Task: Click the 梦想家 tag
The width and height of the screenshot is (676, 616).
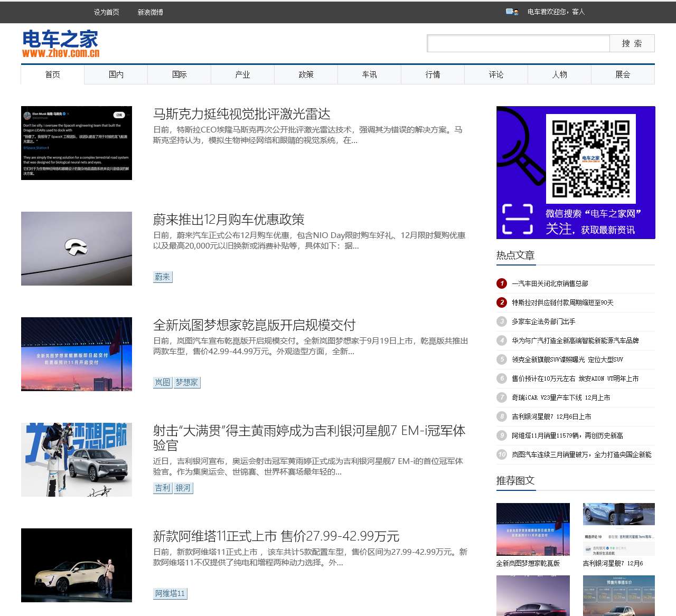Action: click(187, 382)
